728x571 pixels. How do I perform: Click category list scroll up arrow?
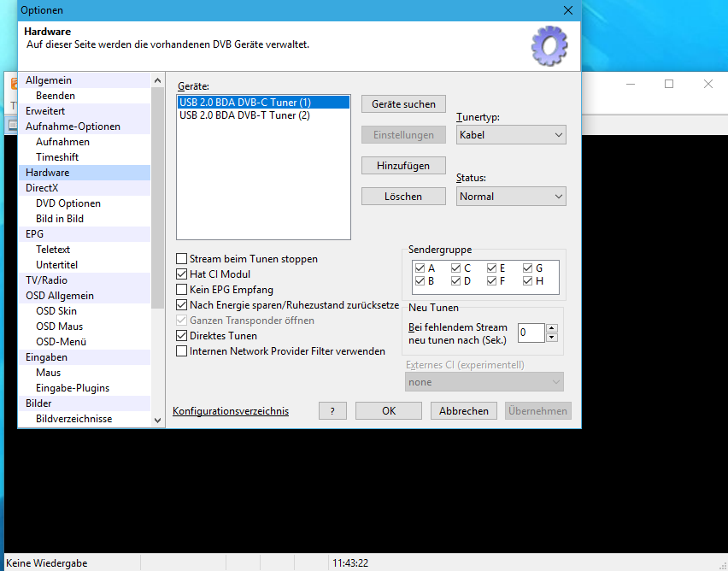click(157, 80)
